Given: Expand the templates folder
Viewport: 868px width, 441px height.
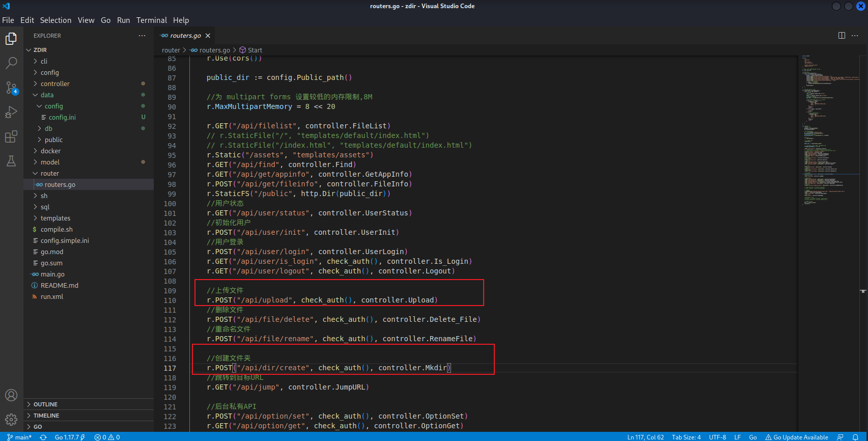Looking at the screenshot, I should pyautogui.click(x=89, y=218).
